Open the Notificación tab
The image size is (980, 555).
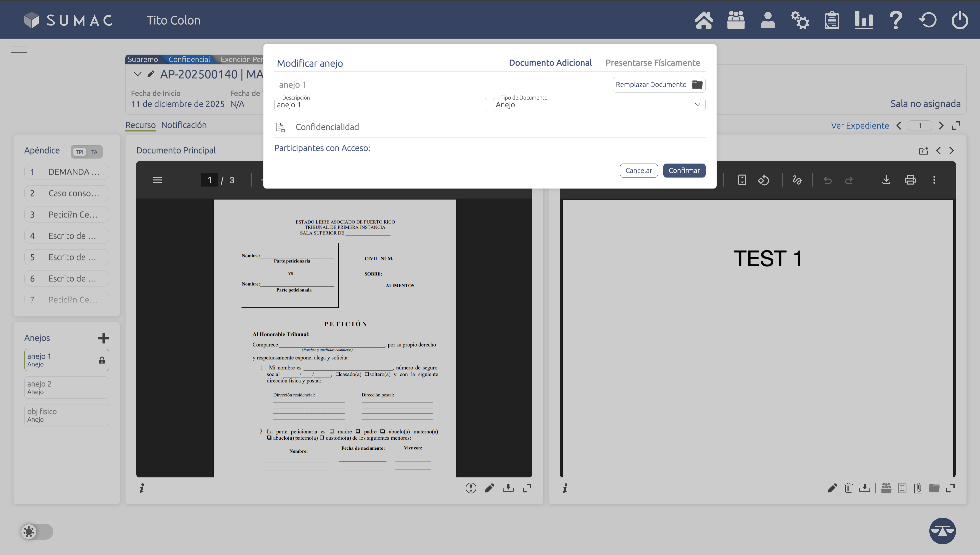184,125
